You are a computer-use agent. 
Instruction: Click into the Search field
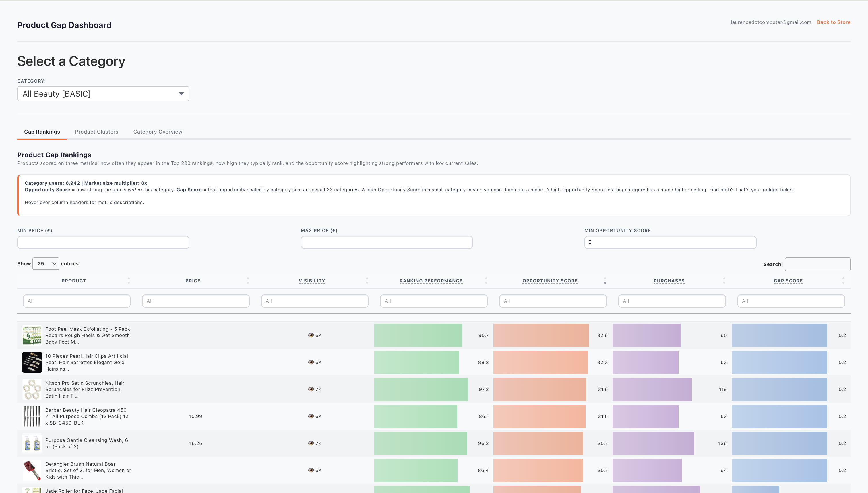(817, 264)
